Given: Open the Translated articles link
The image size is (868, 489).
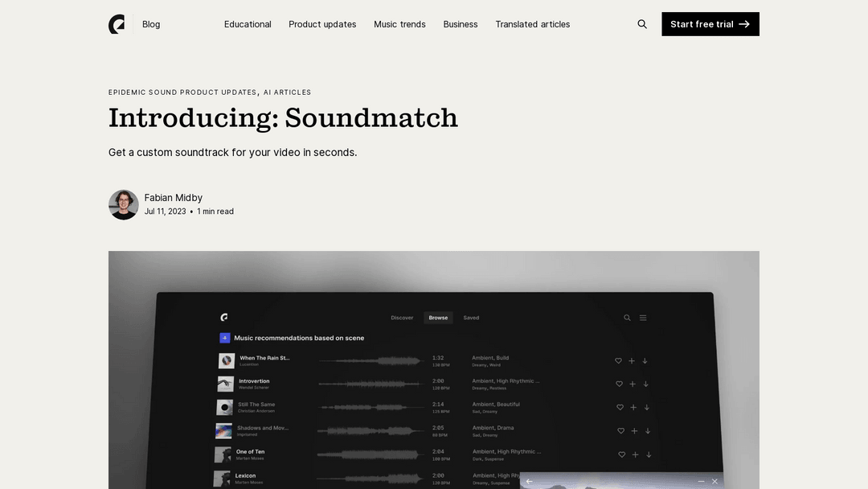Looking at the screenshot, I should [532, 24].
